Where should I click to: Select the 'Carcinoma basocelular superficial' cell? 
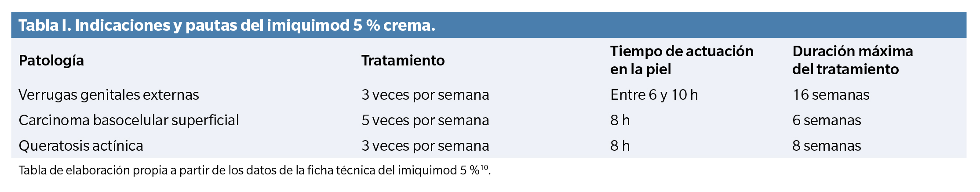click(128, 120)
